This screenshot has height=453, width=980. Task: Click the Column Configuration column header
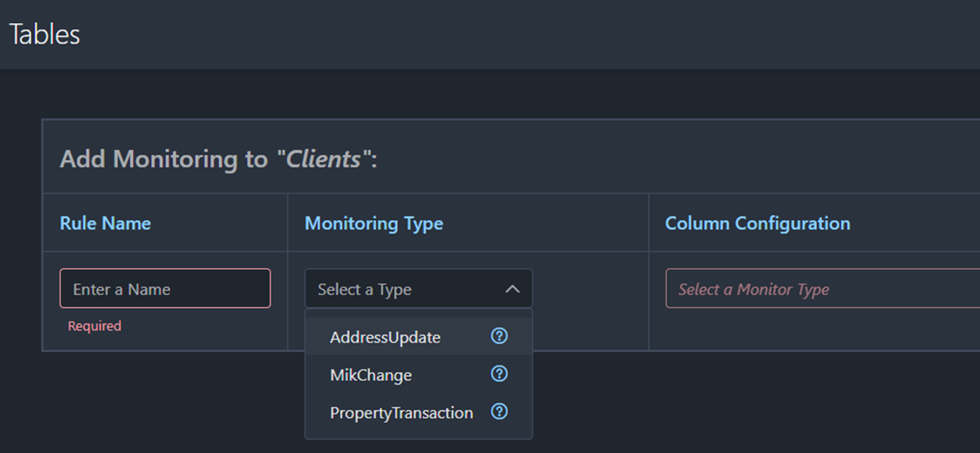[x=758, y=223]
